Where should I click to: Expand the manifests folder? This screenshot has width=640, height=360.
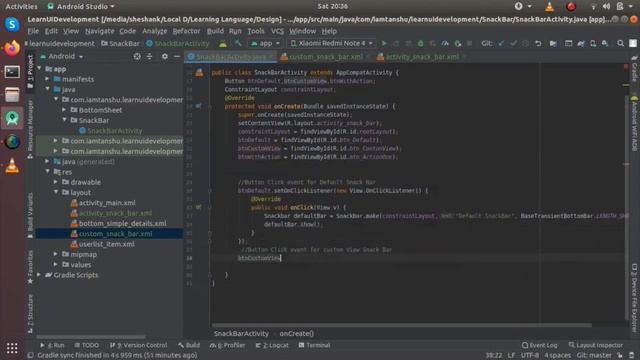48,79
